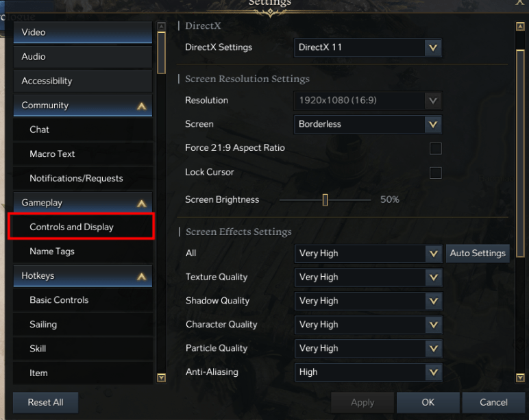Click the Auto Settings button
The width and height of the screenshot is (529, 420).
(x=478, y=254)
